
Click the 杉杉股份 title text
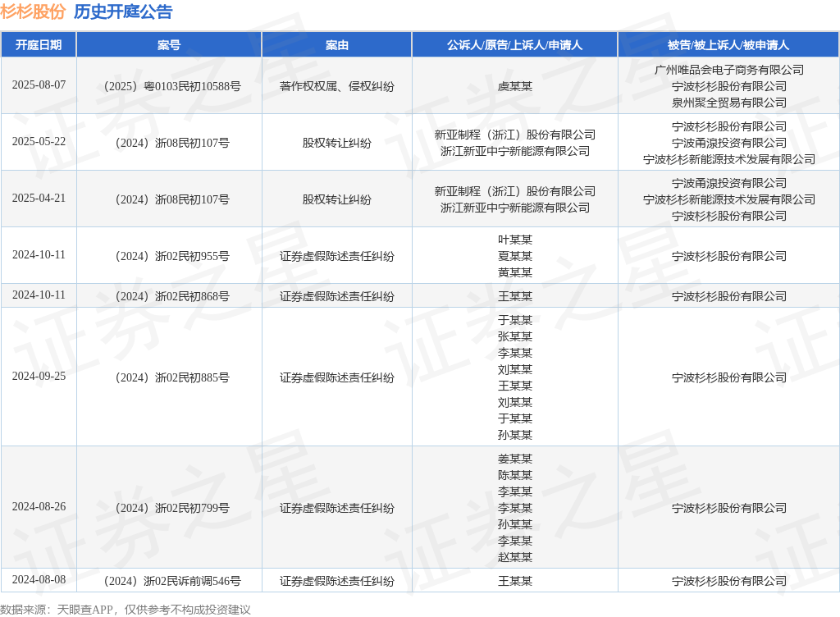pyautogui.click(x=33, y=11)
